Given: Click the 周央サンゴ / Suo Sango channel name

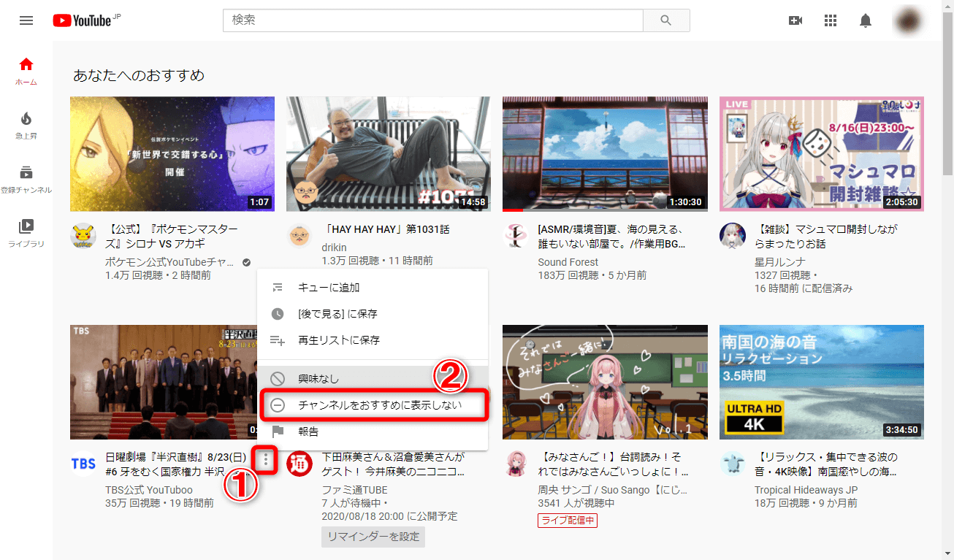Looking at the screenshot, I should pos(611,490).
